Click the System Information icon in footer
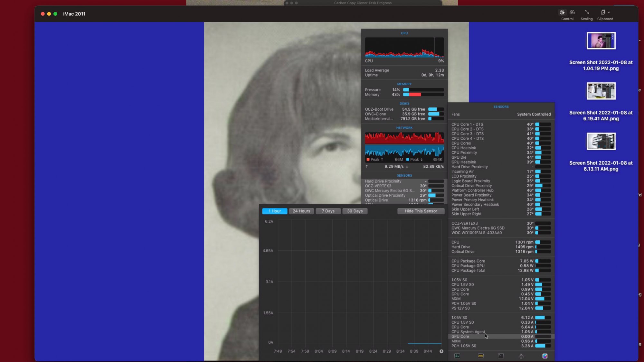The width and height of the screenshot is (644, 362). click(521, 356)
